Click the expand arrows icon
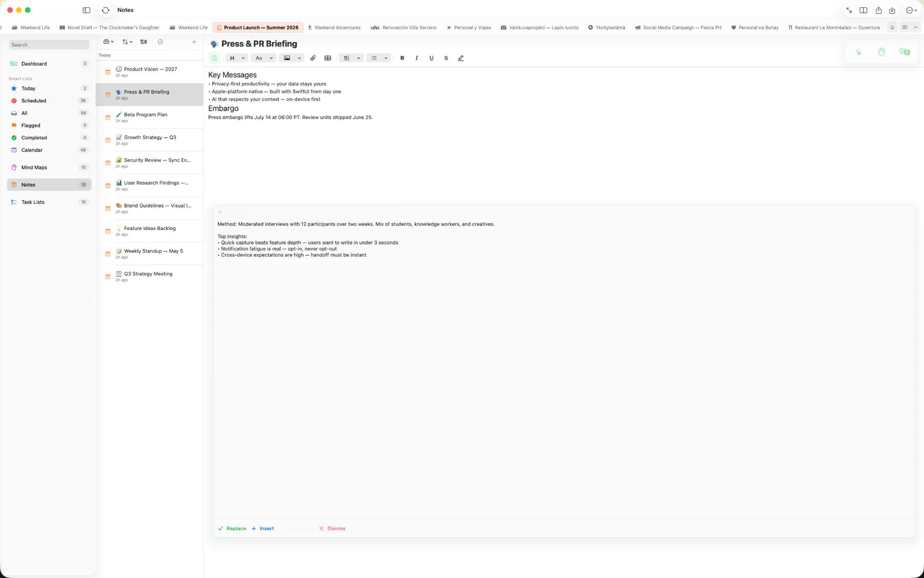Image resolution: width=924 pixels, height=578 pixels. (x=849, y=10)
